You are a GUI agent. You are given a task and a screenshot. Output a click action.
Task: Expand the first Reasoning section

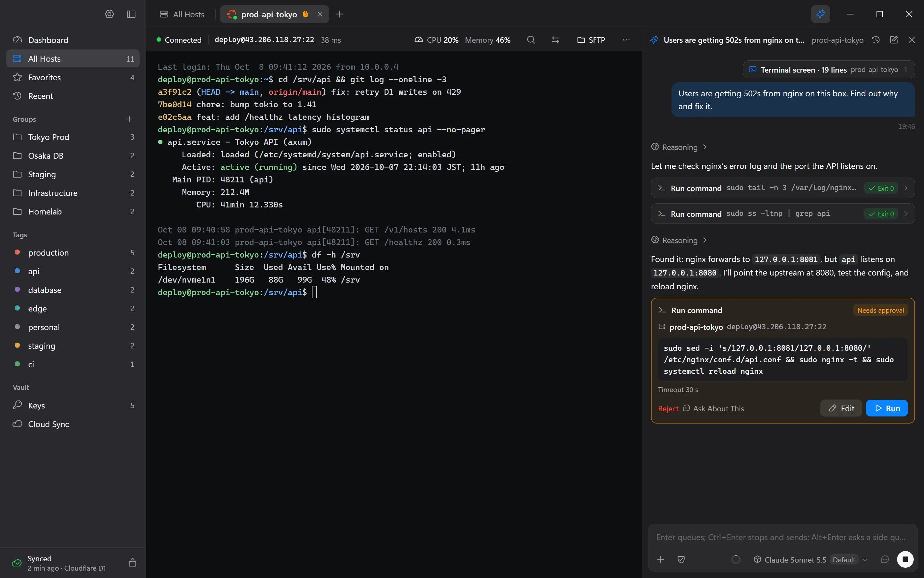[x=679, y=147]
